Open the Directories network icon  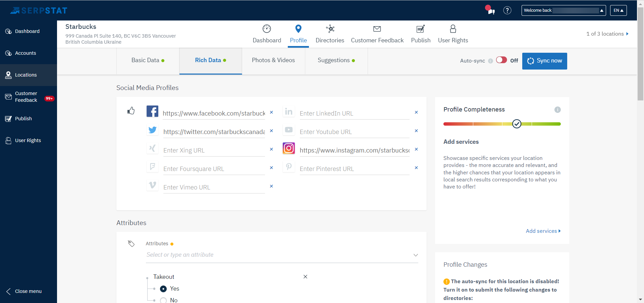point(330,29)
